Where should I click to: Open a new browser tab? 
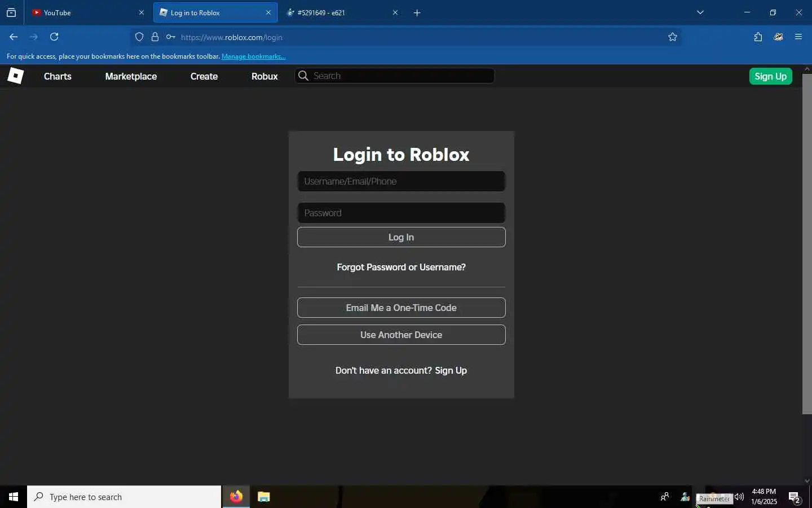(417, 12)
